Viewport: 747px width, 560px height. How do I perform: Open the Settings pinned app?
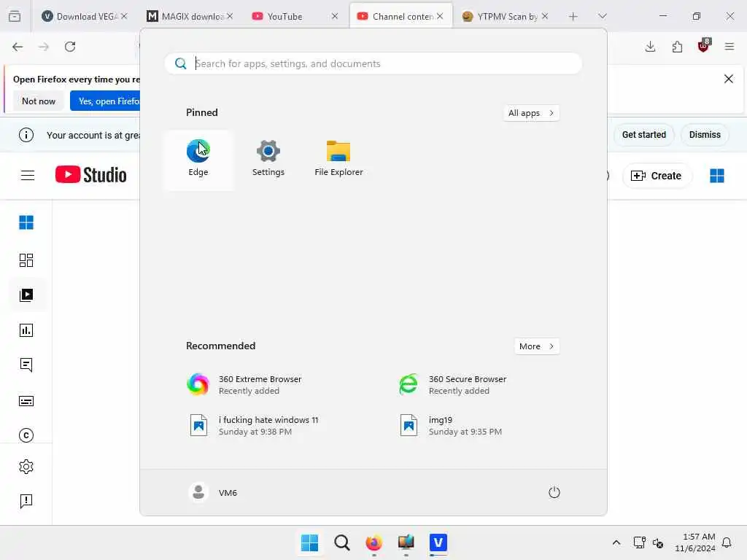tap(268, 160)
